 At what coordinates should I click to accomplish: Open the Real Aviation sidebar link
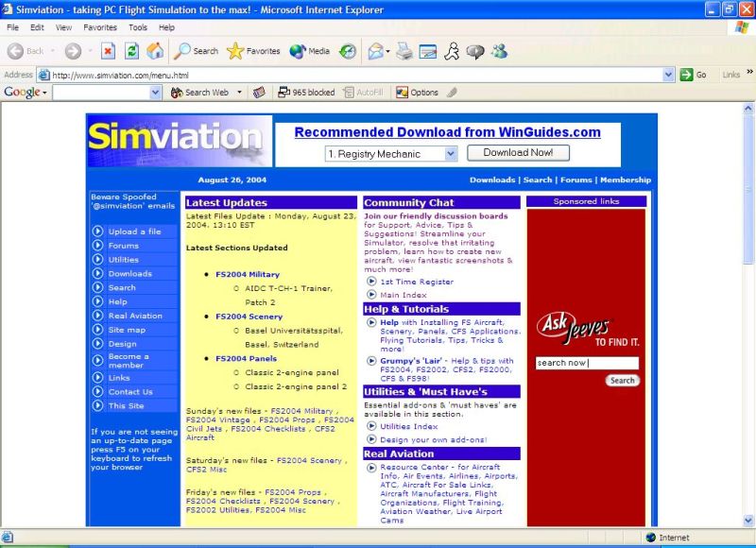point(135,316)
